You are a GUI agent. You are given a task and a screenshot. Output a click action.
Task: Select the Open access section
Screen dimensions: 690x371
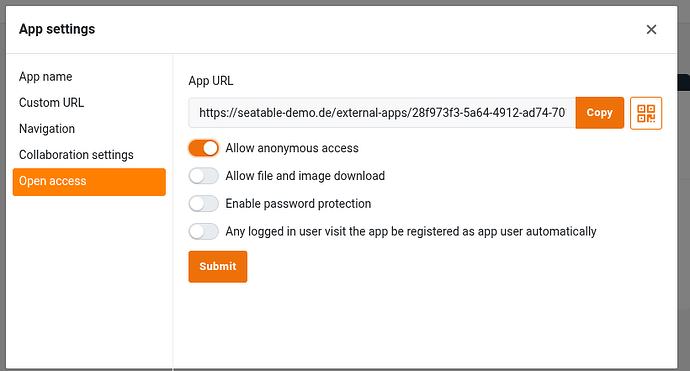[x=89, y=182]
